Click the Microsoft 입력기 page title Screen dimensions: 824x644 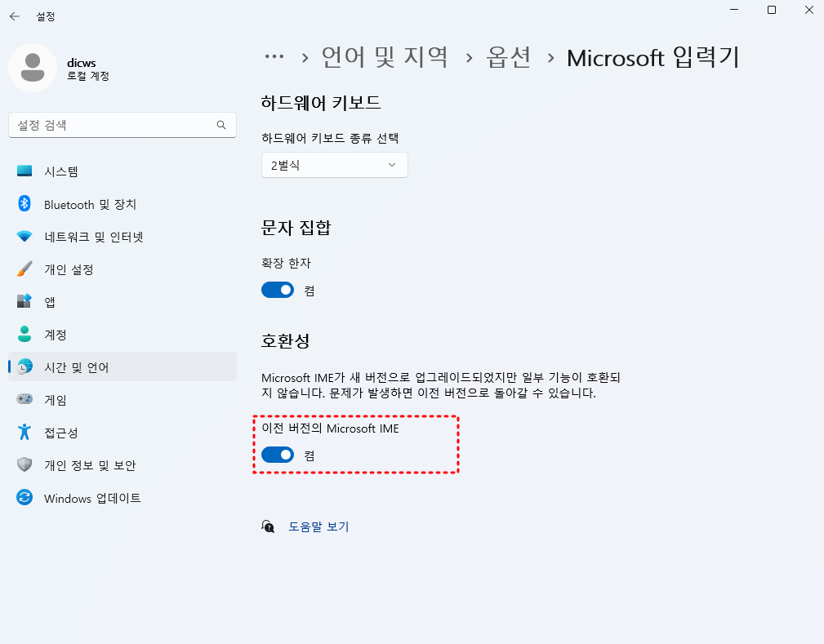point(653,57)
